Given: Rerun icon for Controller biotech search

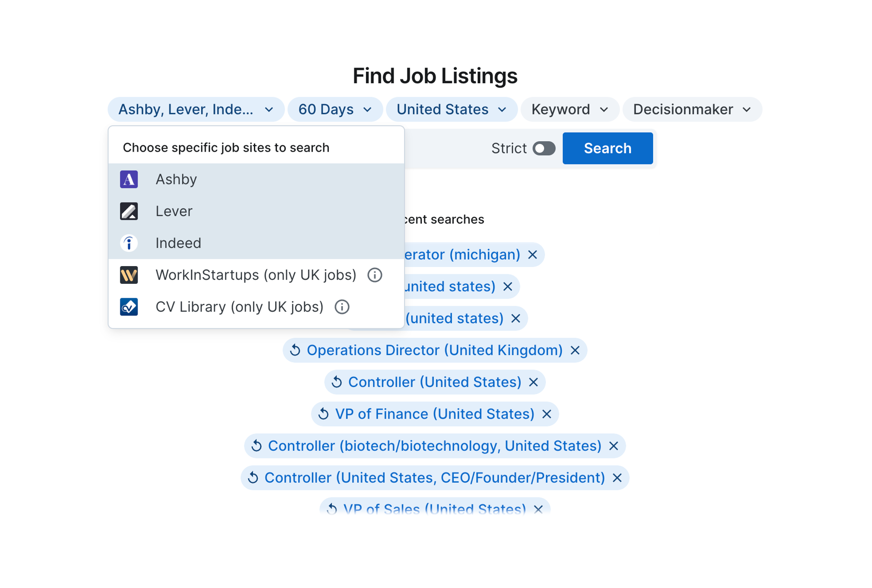Looking at the screenshot, I should tap(257, 445).
